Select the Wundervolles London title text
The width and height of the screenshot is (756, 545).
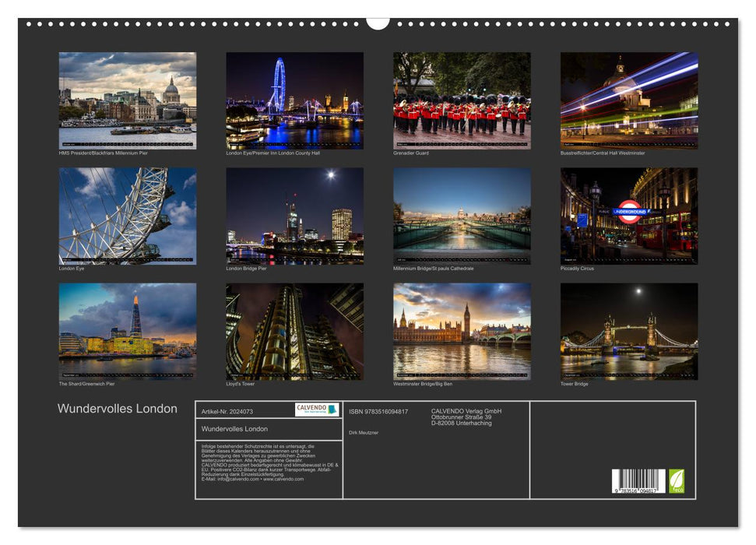(x=118, y=407)
